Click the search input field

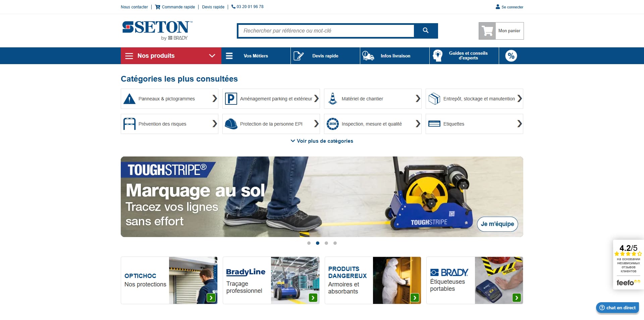pyautogui.click(x=326, y=31)
